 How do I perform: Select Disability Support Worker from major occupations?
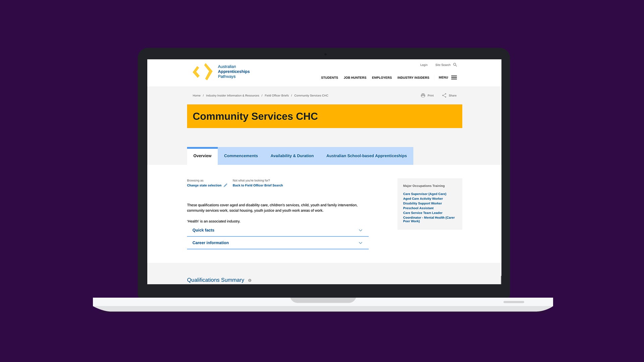tap(422, 203)
